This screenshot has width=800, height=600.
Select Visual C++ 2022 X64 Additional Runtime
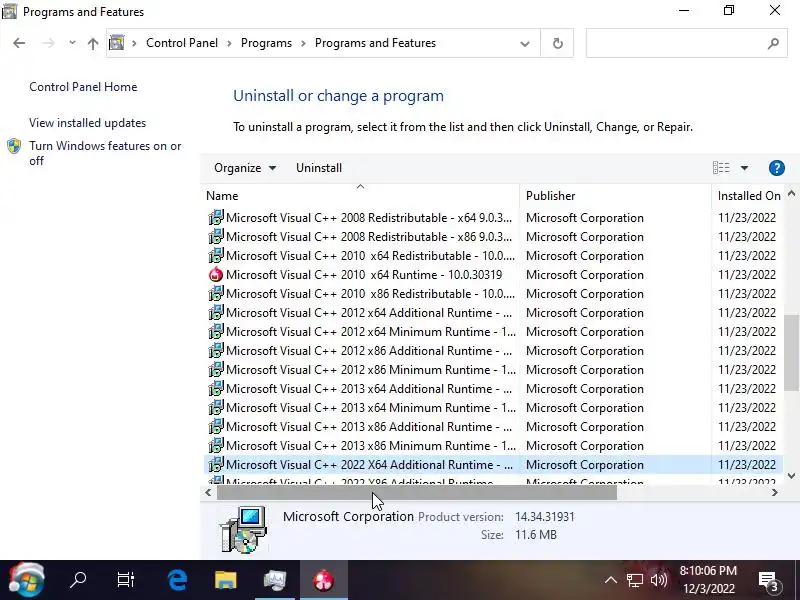493,465
